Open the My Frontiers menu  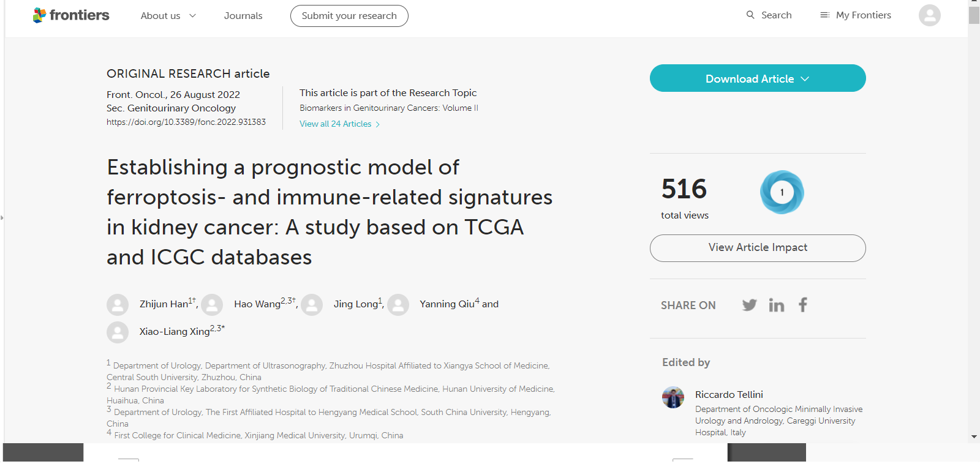pos(856,15)
